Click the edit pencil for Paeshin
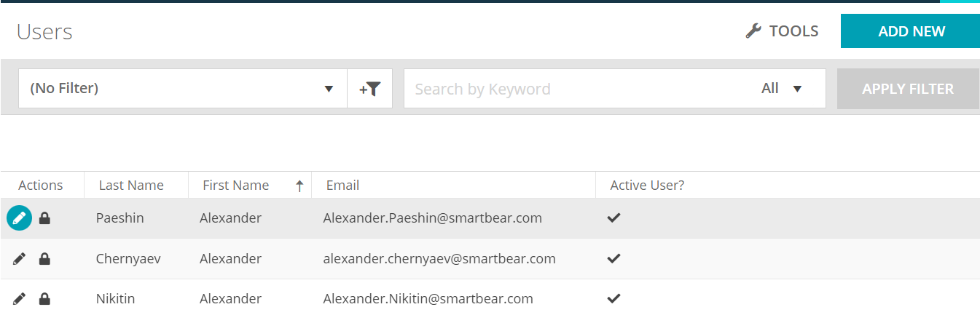Viewport: 980px width, 315px height. (20, 218)
